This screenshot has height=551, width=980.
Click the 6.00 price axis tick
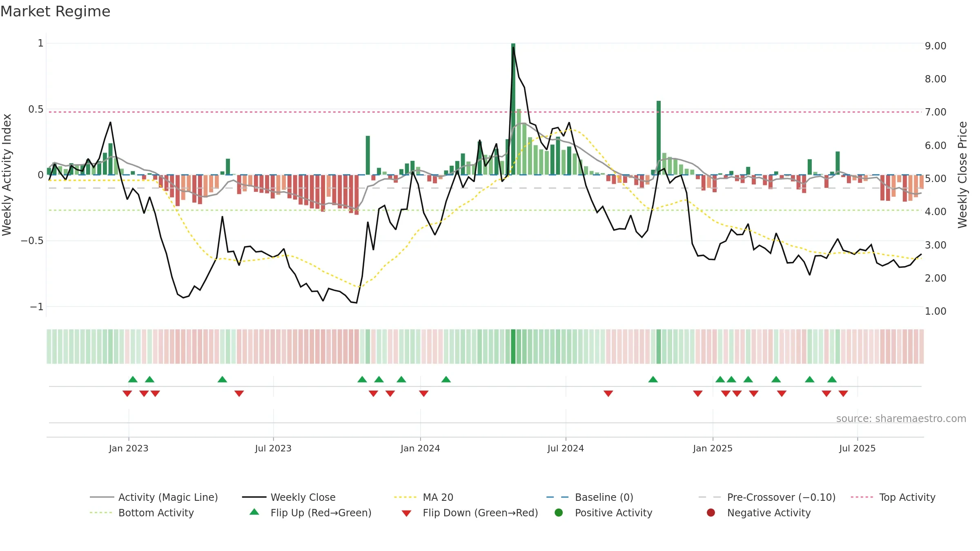point(935,145)
